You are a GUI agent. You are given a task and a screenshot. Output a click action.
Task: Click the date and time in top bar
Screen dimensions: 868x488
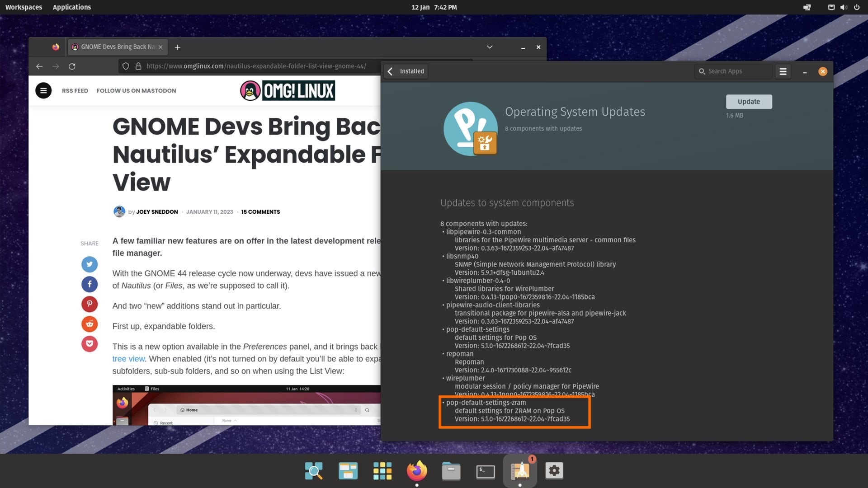[x=434, y=7]
